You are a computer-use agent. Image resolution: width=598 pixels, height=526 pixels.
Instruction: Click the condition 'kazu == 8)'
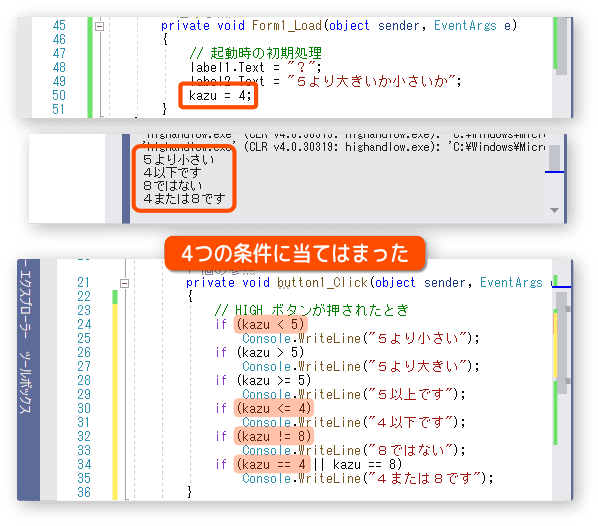pos(367,464)
